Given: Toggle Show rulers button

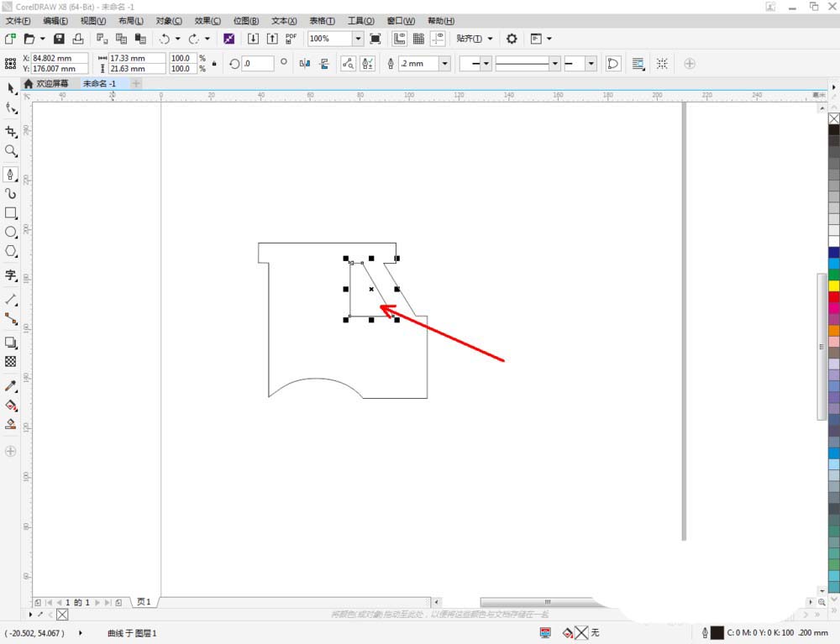Looking at the screenshot, I should click(399, 39).
